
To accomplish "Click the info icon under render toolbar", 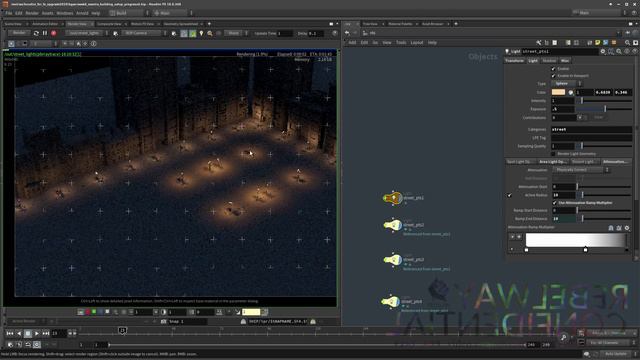I will pyautogui.click(x=93, y=43).
